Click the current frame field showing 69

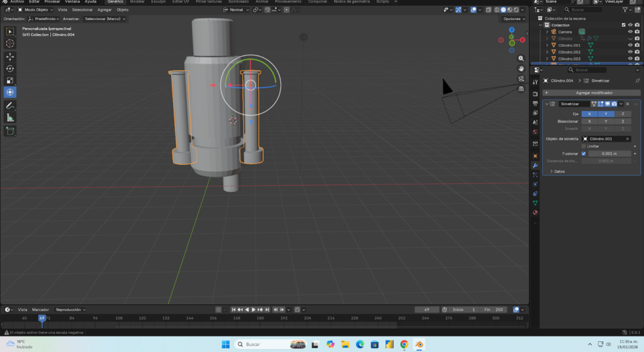click(427, 309)
